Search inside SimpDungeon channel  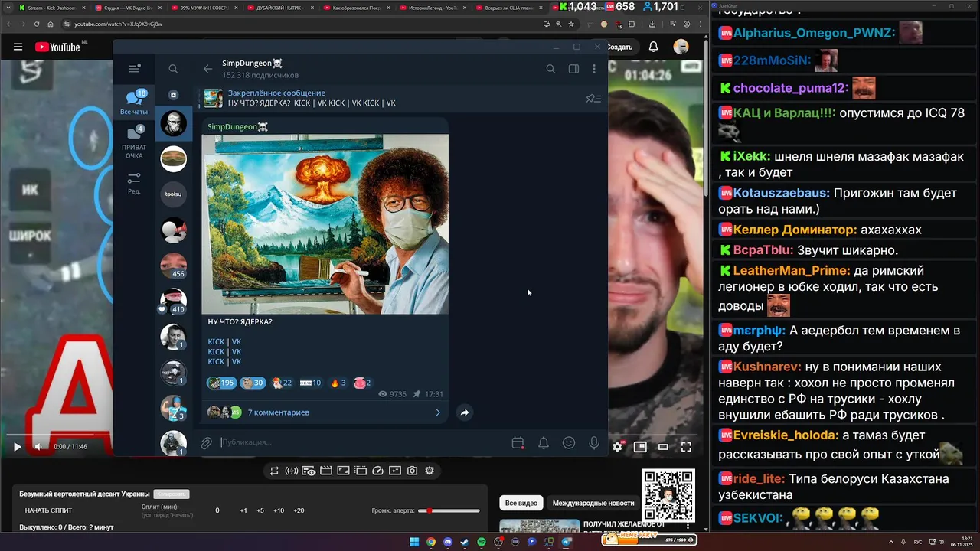[x=550, y=69]
